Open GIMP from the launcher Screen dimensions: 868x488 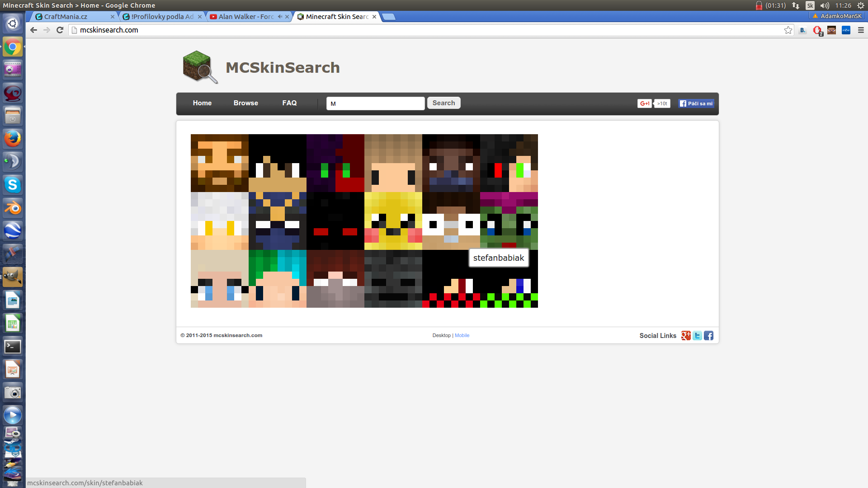(13, 277)
